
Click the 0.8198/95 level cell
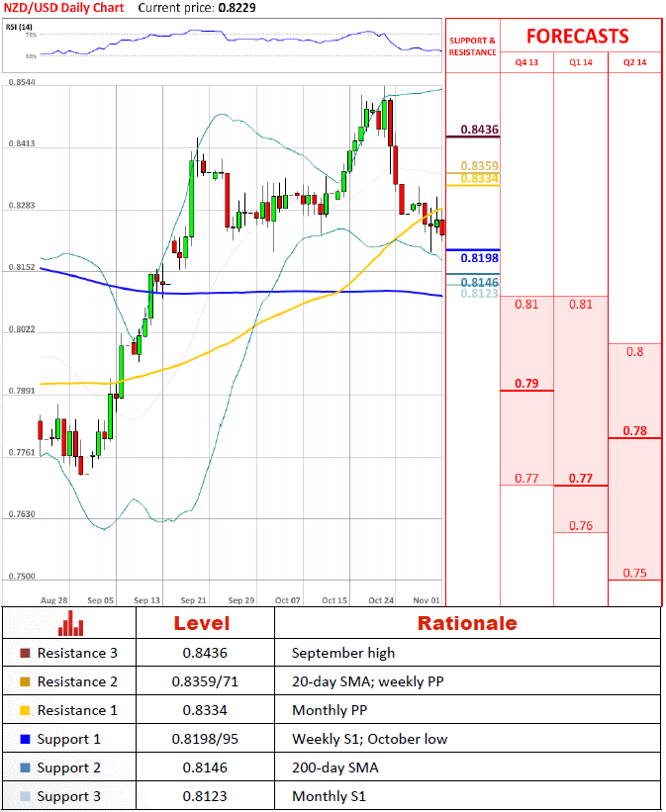pyautogui.click(x=205, y=739)
